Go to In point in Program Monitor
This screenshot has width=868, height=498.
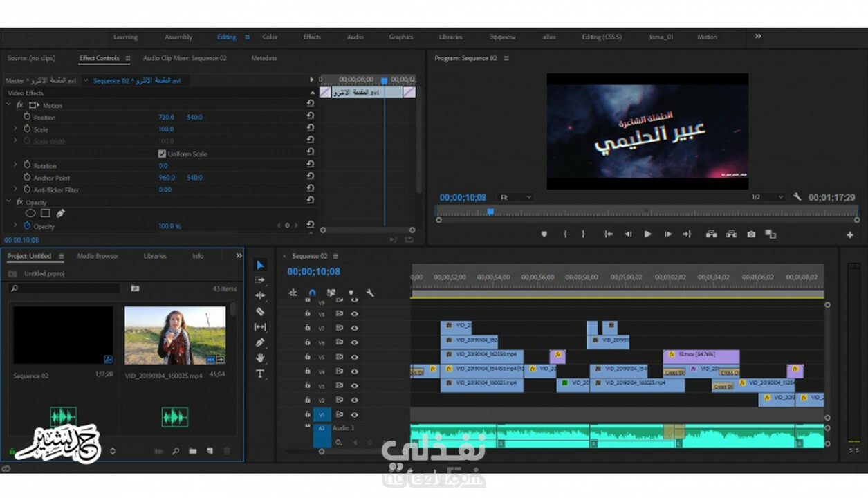point(609,234)
